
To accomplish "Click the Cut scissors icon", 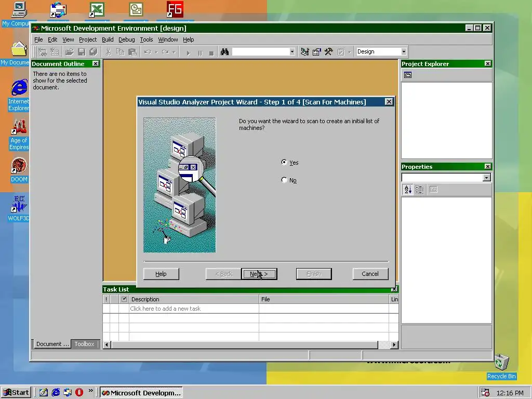I will 108,52.
